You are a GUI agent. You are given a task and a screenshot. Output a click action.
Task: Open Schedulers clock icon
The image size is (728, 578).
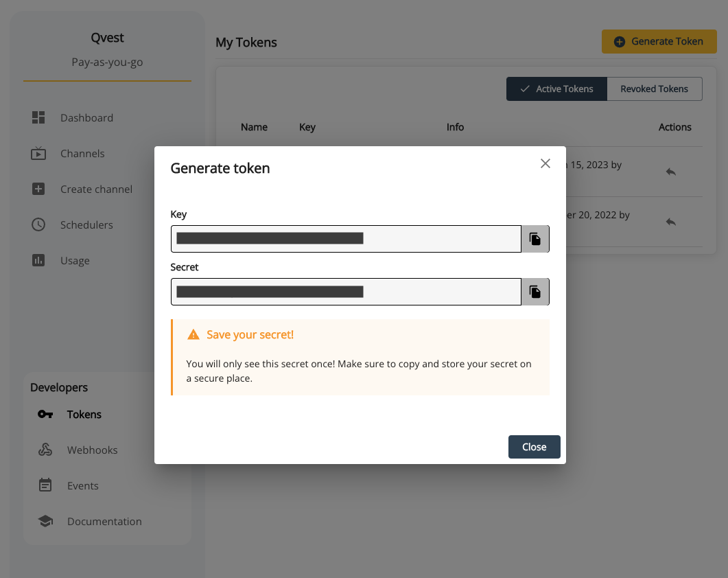click(38, 224)
